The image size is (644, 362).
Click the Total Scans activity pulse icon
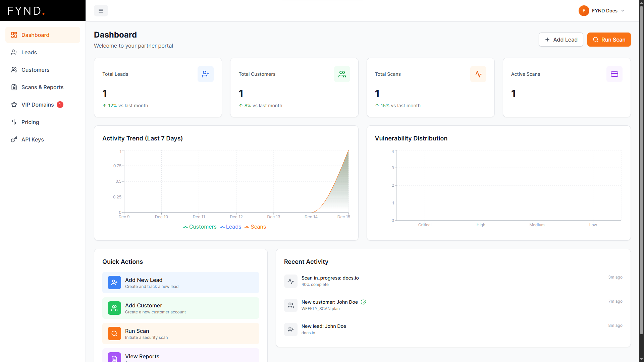478,74
